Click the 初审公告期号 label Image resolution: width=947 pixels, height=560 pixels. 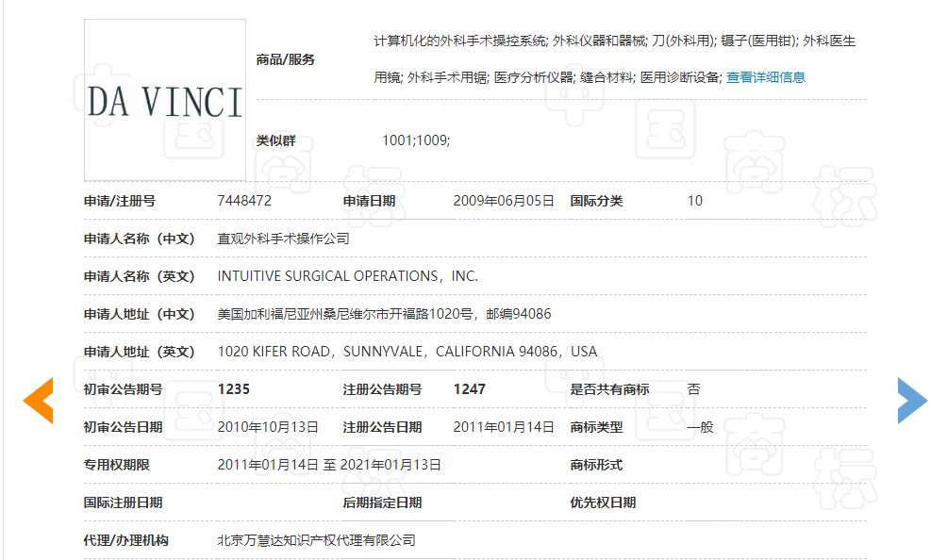pos(124,389)
